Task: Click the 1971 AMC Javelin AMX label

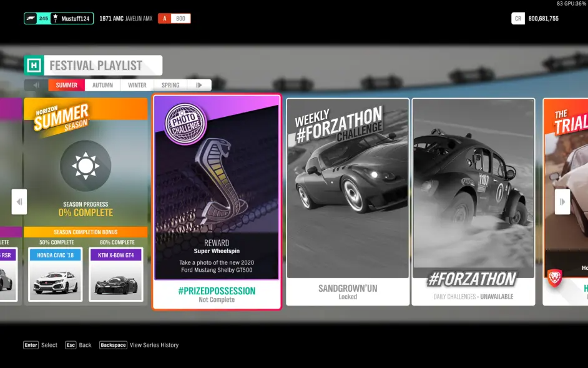Action: pyautogui.click(x=126, y=18)
